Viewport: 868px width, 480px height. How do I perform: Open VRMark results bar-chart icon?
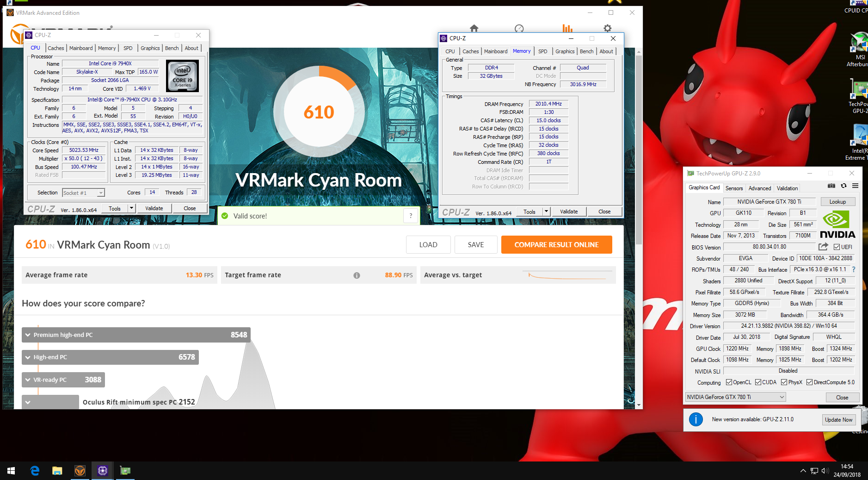(x=567, y=28)
